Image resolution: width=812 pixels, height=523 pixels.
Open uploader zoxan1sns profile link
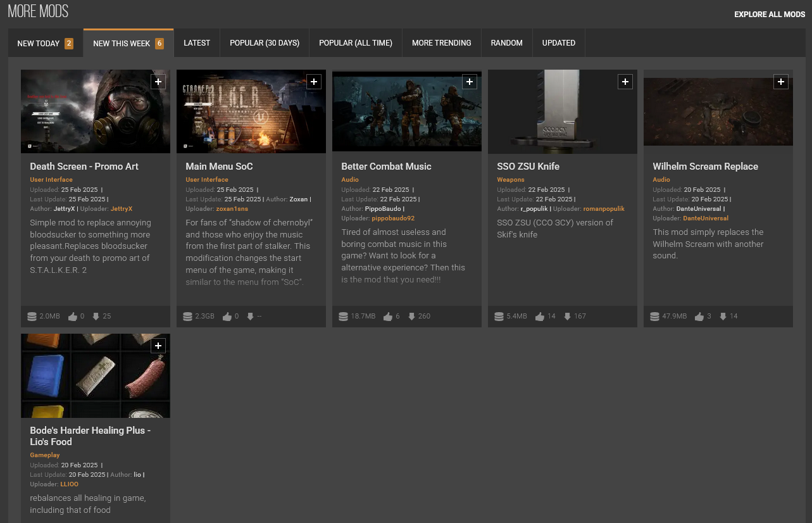[232, 208]
